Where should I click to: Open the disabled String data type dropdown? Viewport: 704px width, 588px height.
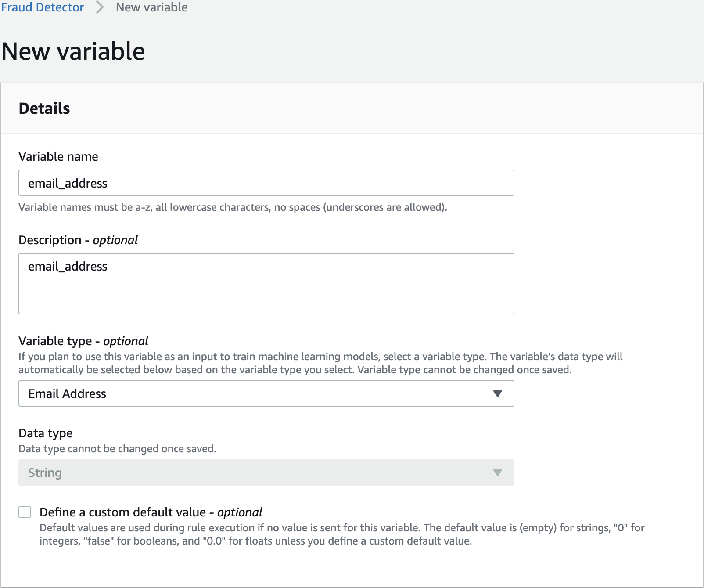tap(266, 473)
